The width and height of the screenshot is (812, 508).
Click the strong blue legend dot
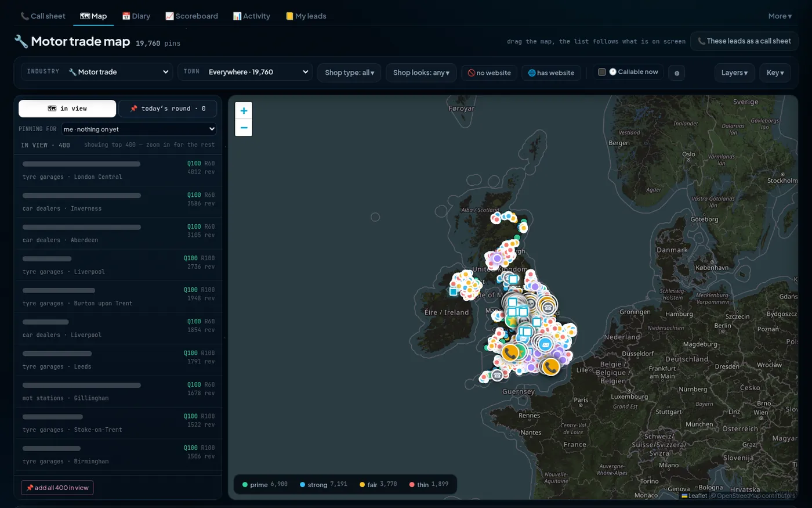tap(302, 485)
